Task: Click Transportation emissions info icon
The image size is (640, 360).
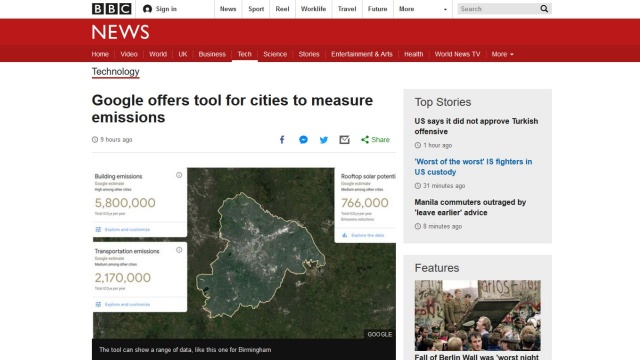Action: pyautogui.click(x=179, y=250)
